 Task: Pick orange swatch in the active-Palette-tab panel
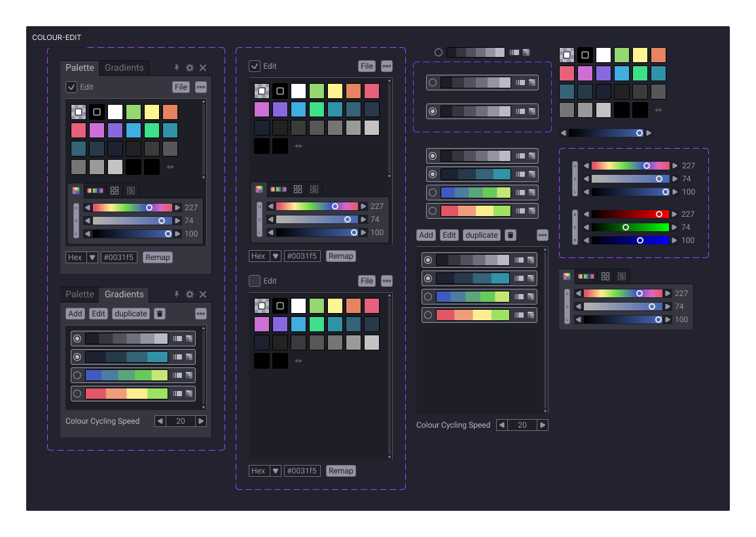click(x=170, y=112)
